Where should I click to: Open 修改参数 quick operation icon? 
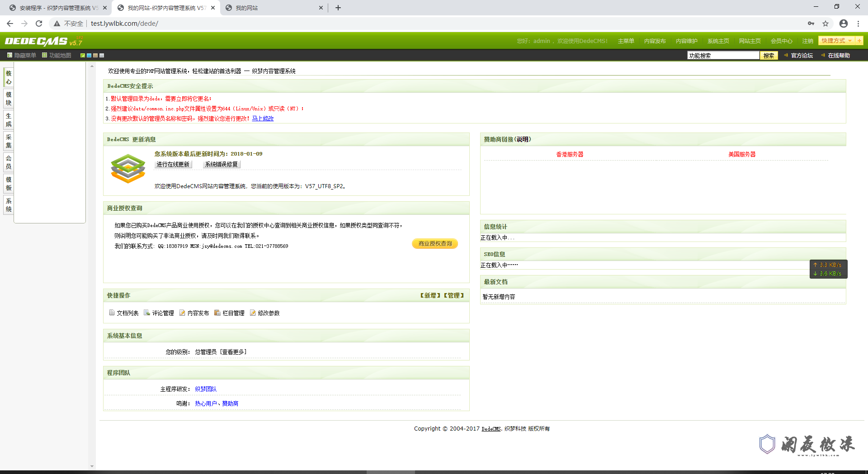[252, 312]
